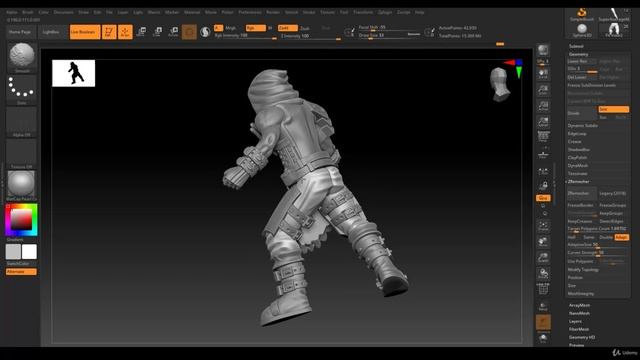
Task: Toggle the Rgb channel button
Action: [256, 28]
